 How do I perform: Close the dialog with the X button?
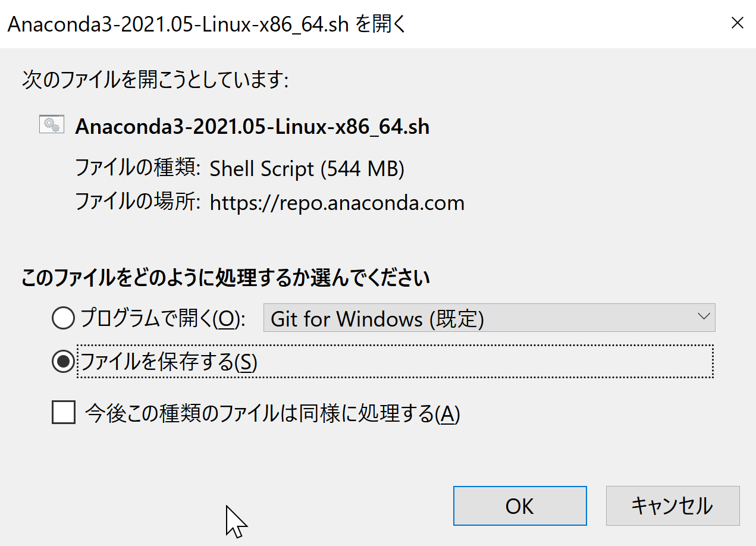tap(737, 23)
